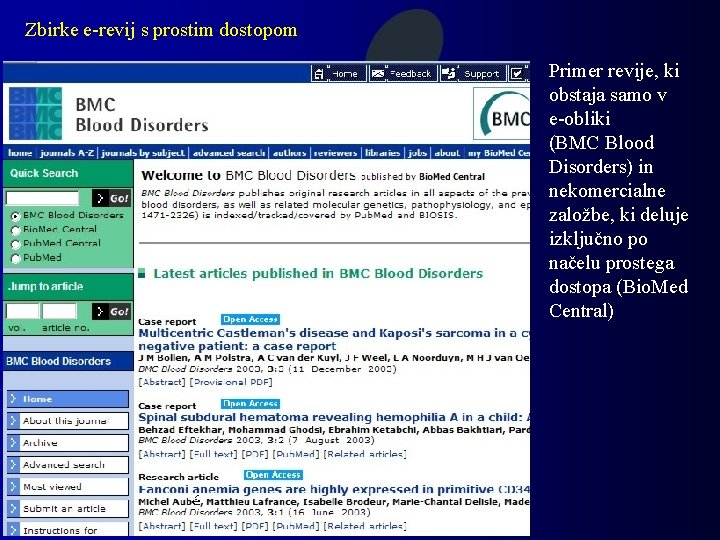Click Open Access badge on Spinal hematoma article
720x540 pixels.
[x=250, y=404]
